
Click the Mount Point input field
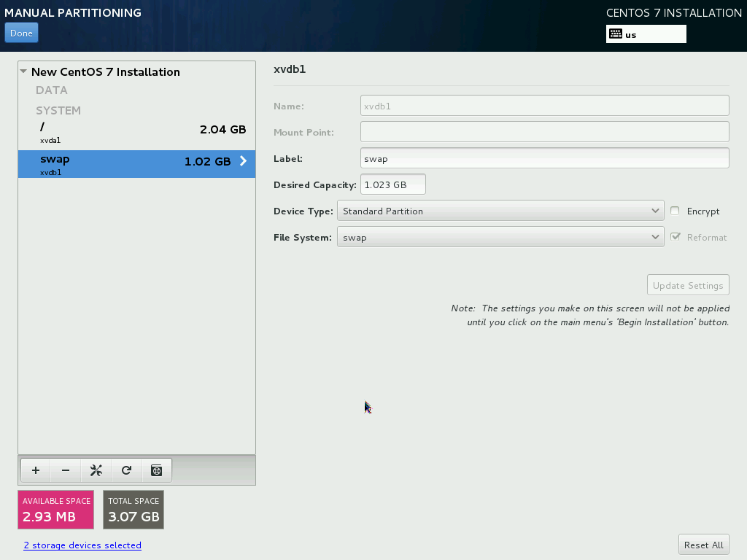pyautogui.click(x=544, y=132)
